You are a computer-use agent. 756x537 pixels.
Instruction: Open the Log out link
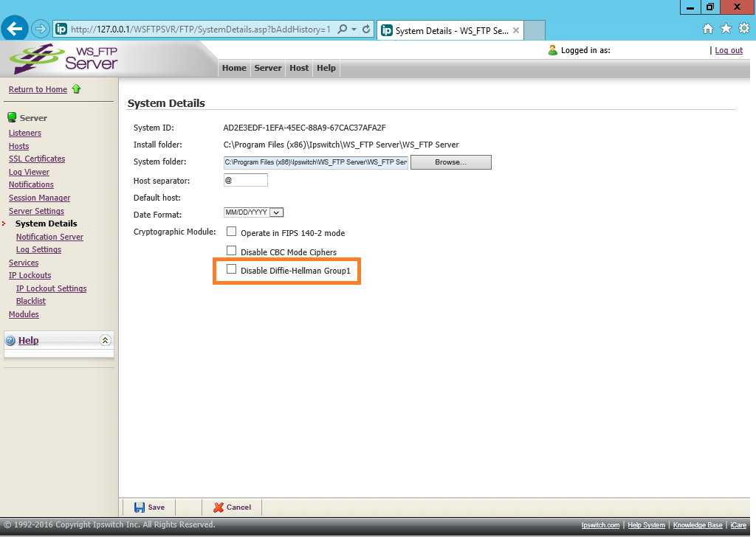click(x=728, y=50)
